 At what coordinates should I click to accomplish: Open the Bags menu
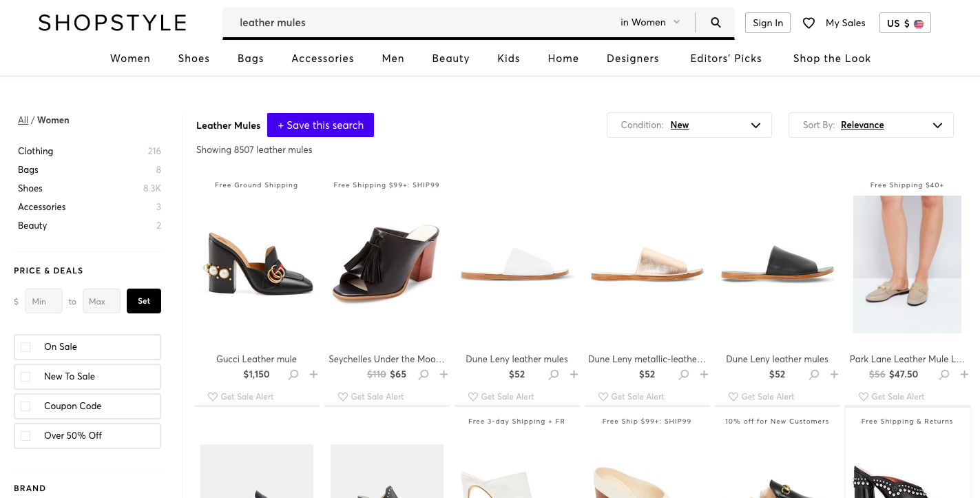[251, 59]
